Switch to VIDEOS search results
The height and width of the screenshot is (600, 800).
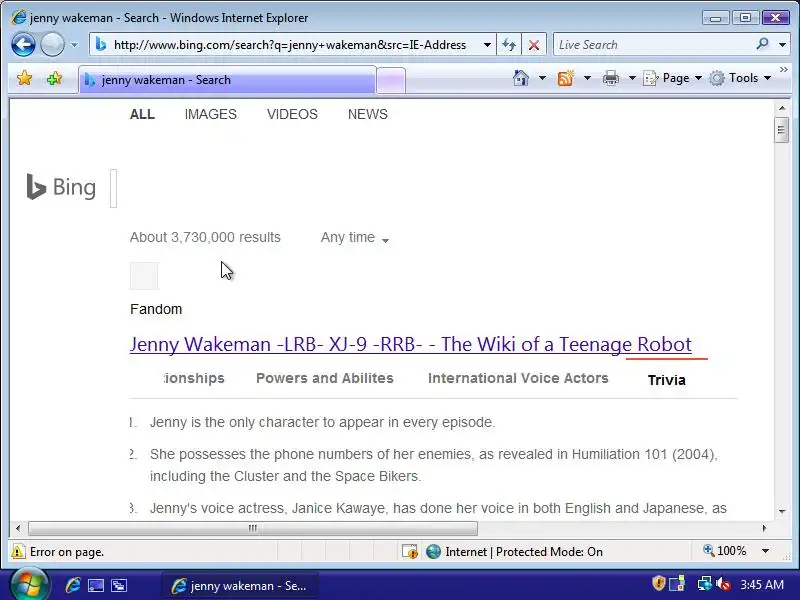click(x=292, y=114)
